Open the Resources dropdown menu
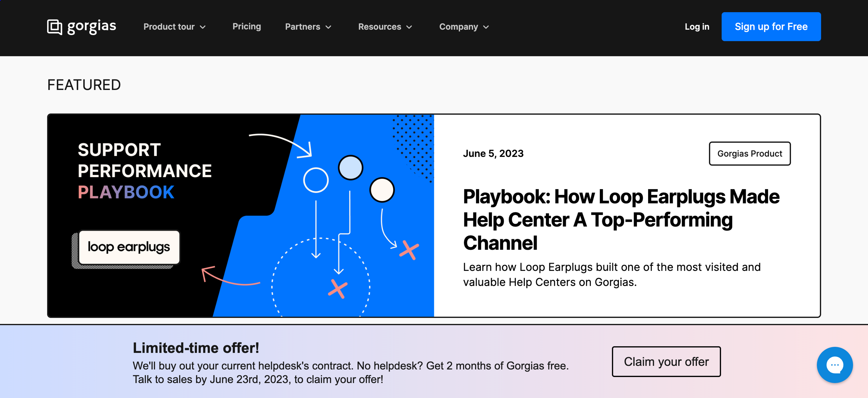 pos(385,27)
